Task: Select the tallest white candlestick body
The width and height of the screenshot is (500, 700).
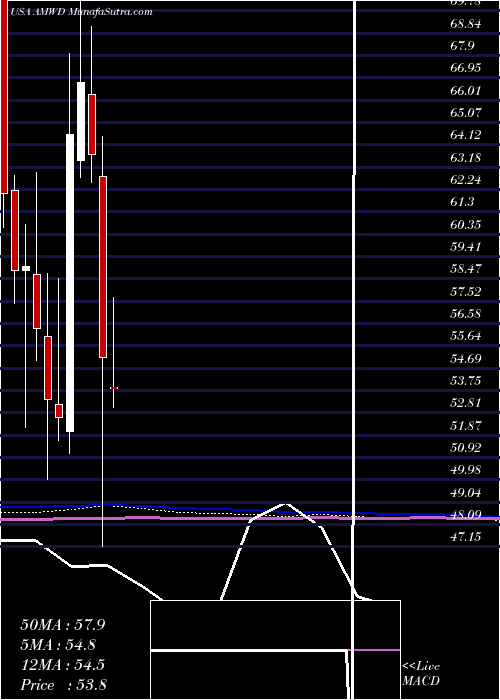Action: 70,283
